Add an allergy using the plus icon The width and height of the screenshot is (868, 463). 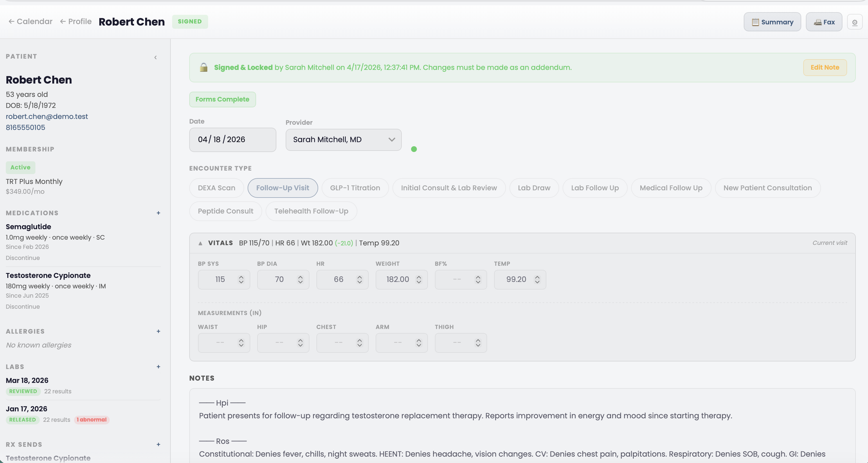[x=159, y=331]
